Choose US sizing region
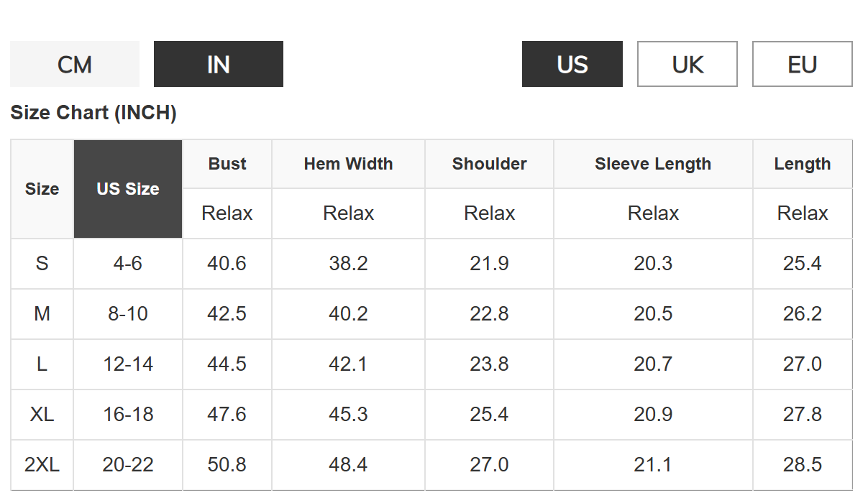This screenshot has height=498, width=868. point(572,64)
